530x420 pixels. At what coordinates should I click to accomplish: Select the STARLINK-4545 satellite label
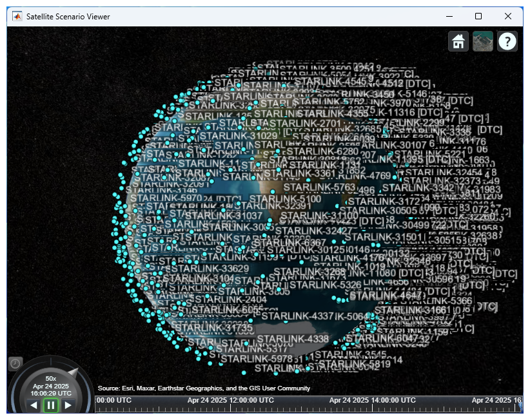[x=331, y=81]
